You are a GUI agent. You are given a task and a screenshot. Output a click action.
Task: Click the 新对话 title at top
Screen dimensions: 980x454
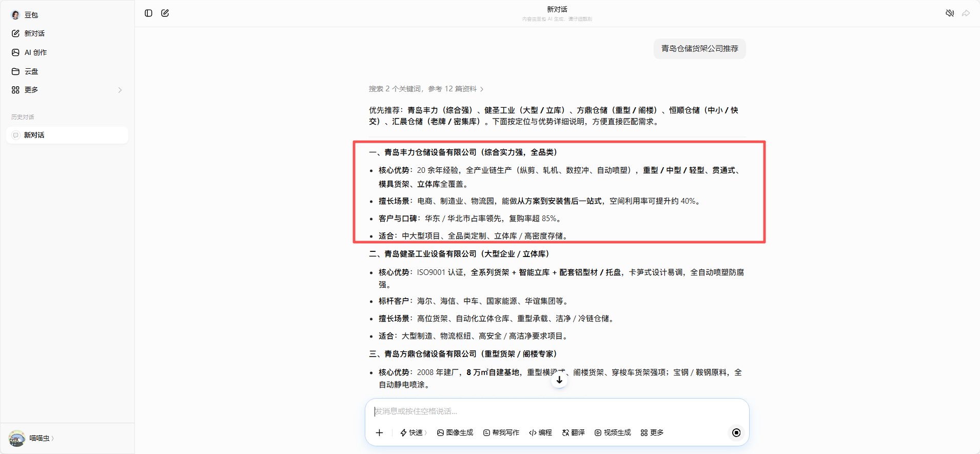pyautogui.click(x=557, y=9)
